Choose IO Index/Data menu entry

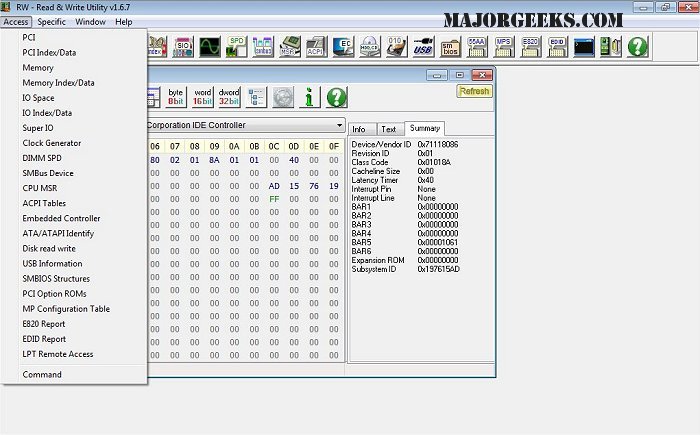click(x=74, y=113)
